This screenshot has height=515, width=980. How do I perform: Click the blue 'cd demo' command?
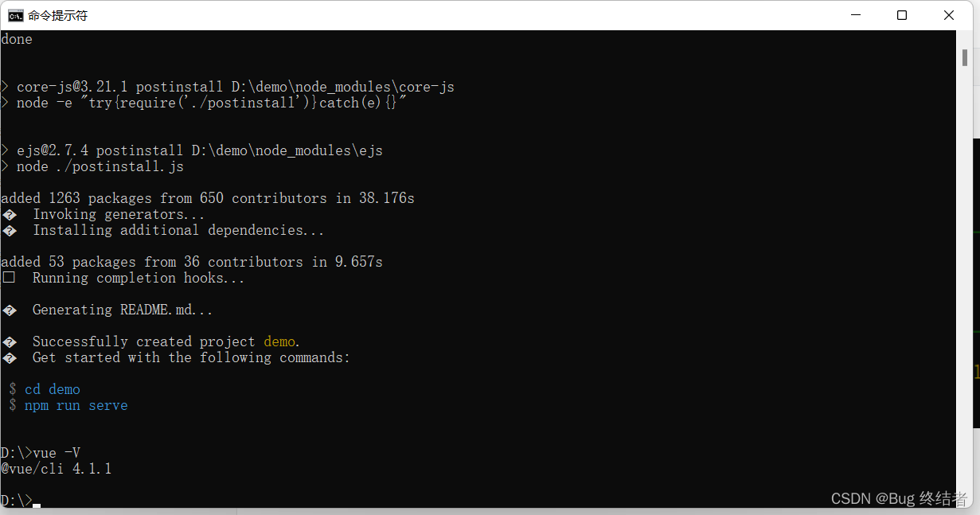click(53, 389)
